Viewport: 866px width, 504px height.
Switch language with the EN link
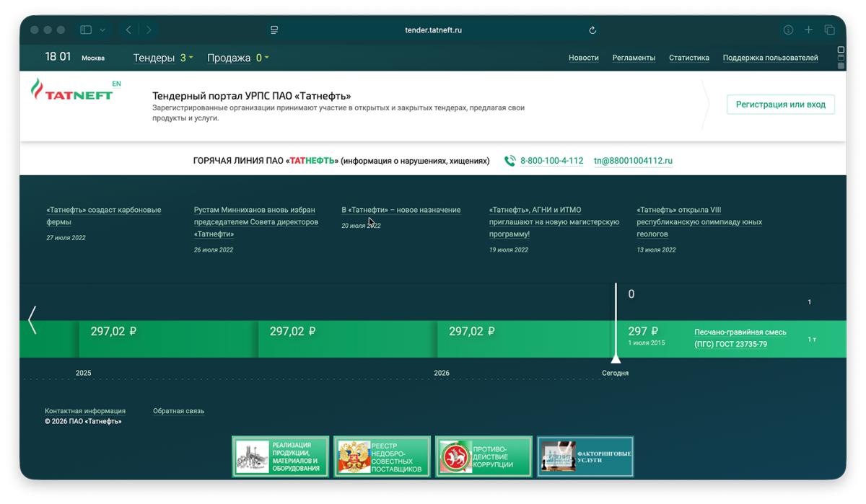[x=117, y=84]
